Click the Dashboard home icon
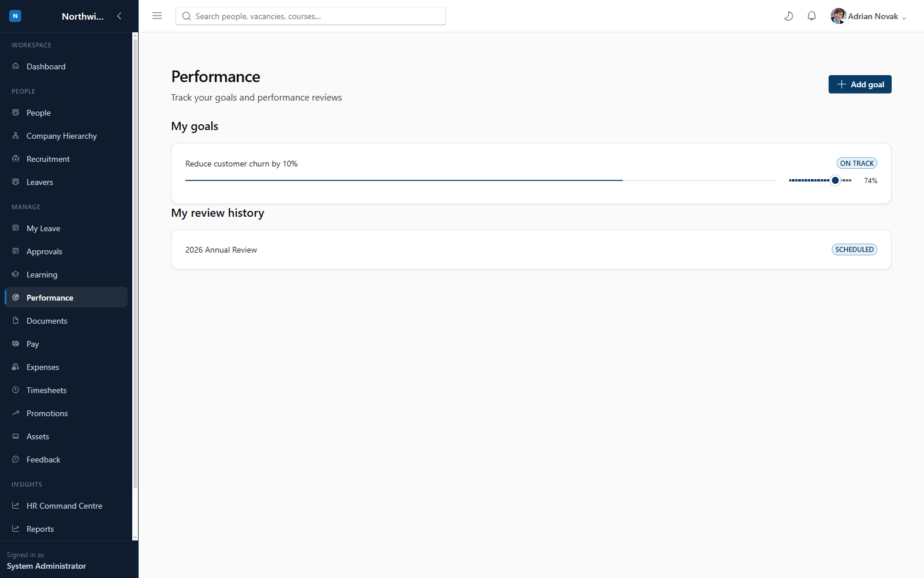Viewport: 924px width, 578px height. [x=16, y=66]
